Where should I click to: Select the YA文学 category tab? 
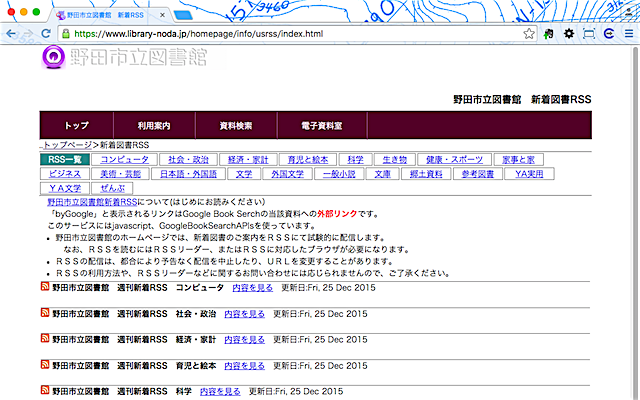pos(65,188)
